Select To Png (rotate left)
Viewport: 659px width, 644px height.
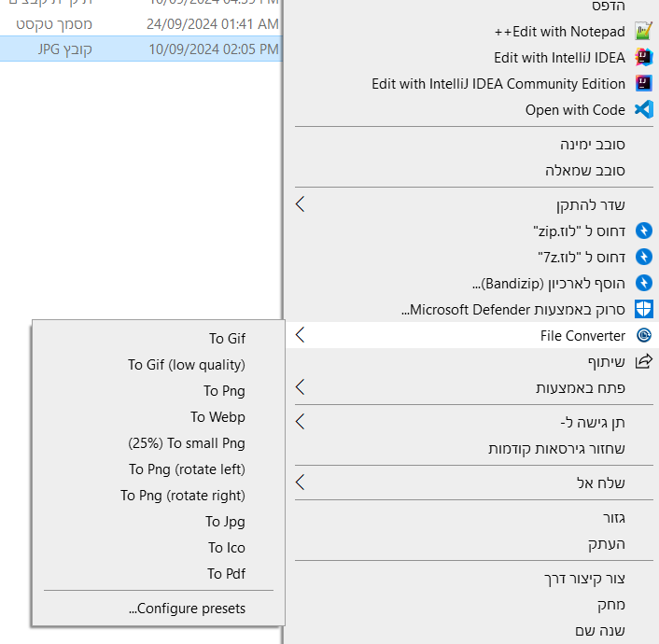pos(187,469)
